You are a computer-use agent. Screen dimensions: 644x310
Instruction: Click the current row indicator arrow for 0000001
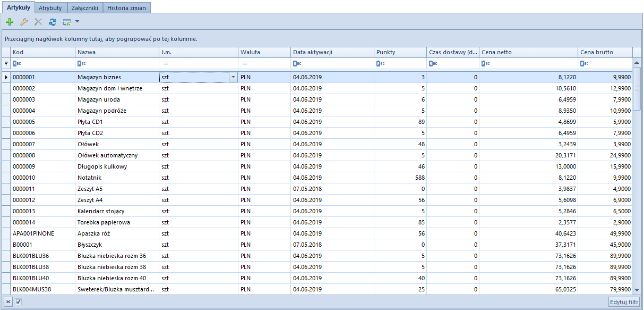click(6, 77)
